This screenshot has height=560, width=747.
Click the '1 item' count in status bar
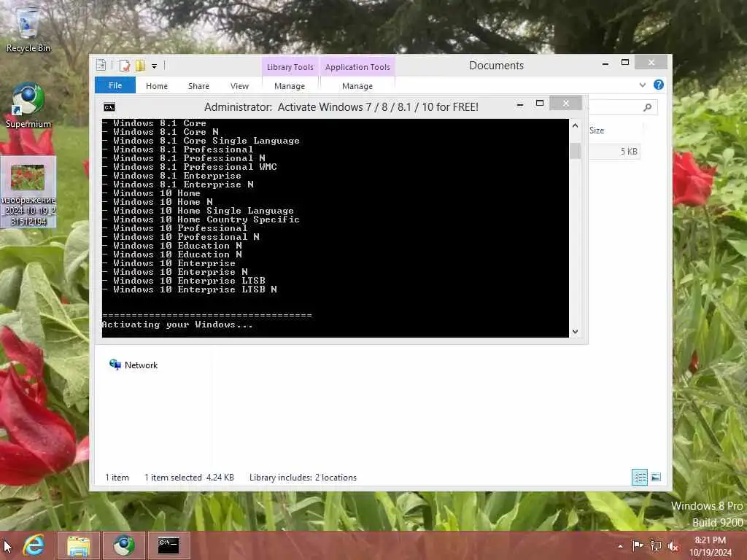(x=117, y=478)
